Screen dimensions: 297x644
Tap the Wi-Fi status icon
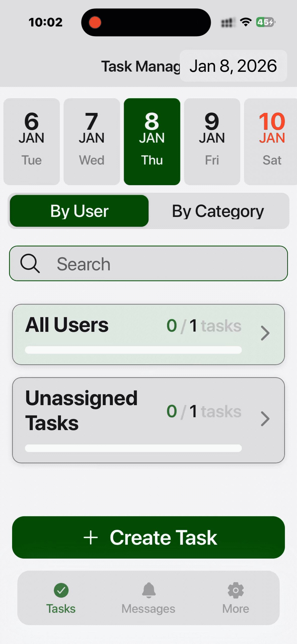[246, 22]
